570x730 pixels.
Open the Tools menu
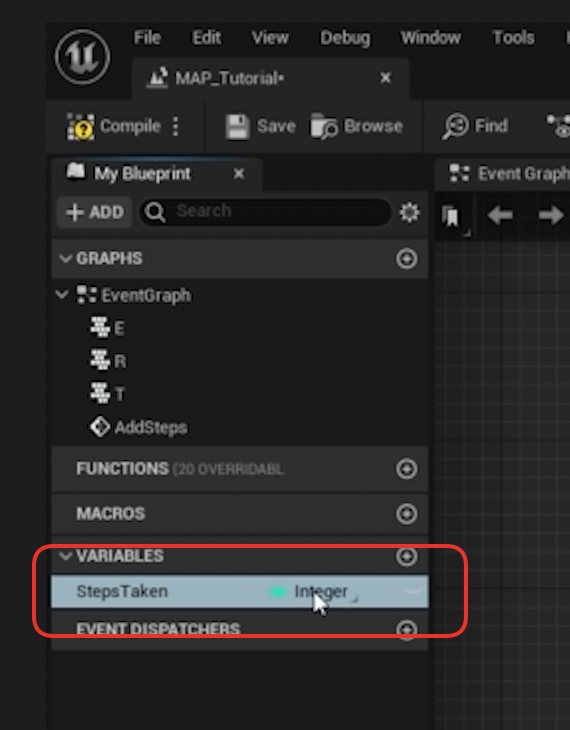pyautogui.click(x=513, y=38)
